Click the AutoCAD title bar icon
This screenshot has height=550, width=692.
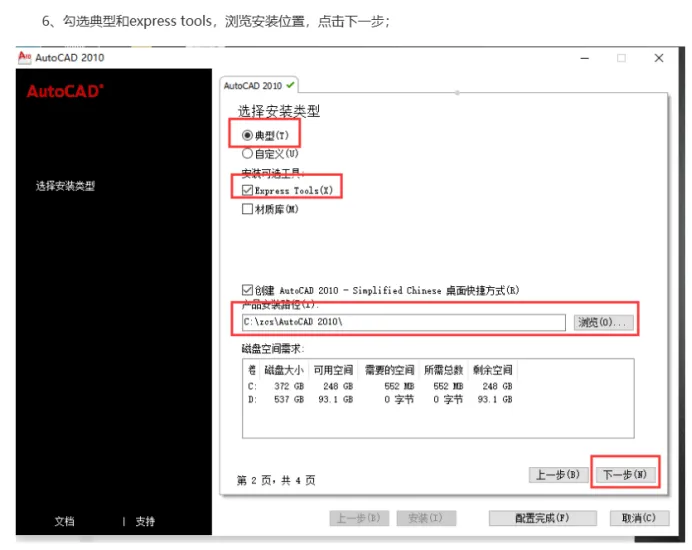tap(25, 57)
